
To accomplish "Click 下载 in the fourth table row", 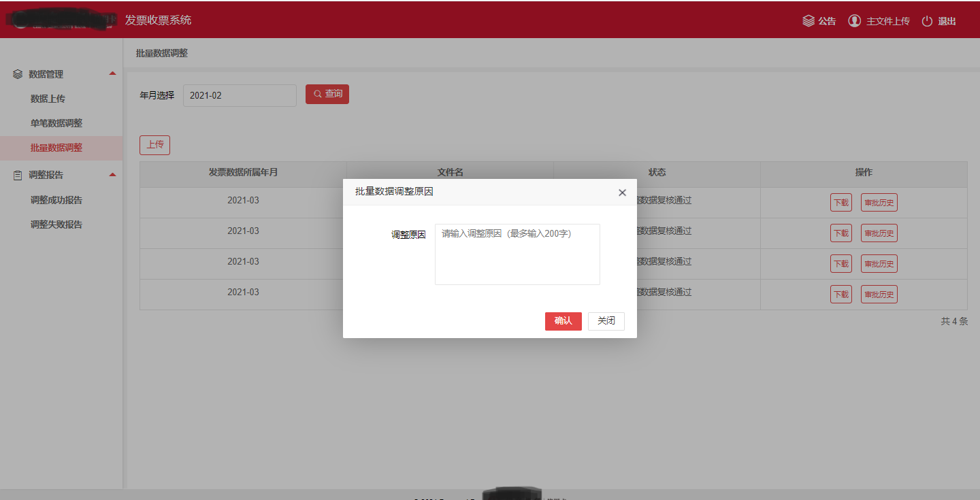I will click(841, 295).
